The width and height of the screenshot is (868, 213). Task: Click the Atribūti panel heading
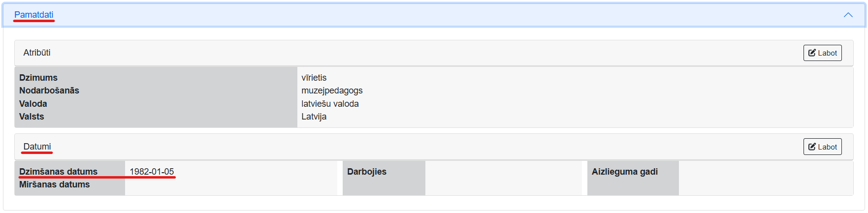click(37, 53)
